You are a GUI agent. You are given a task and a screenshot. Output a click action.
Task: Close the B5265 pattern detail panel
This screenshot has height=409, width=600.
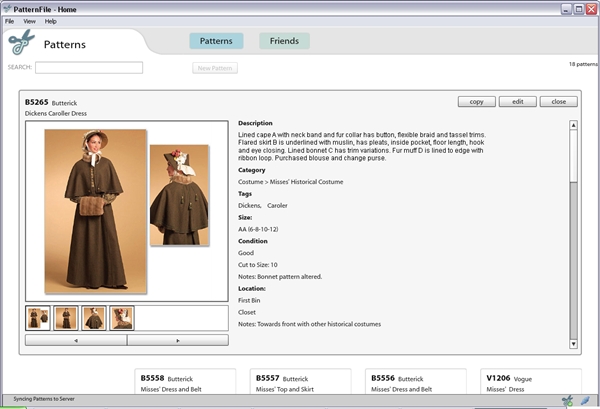(x=559, y=102)
